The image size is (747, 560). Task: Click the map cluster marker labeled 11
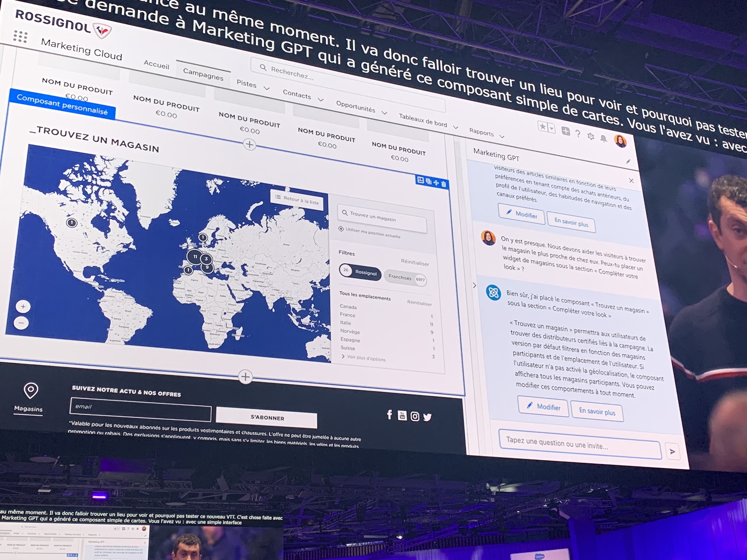tap(195, 256)
